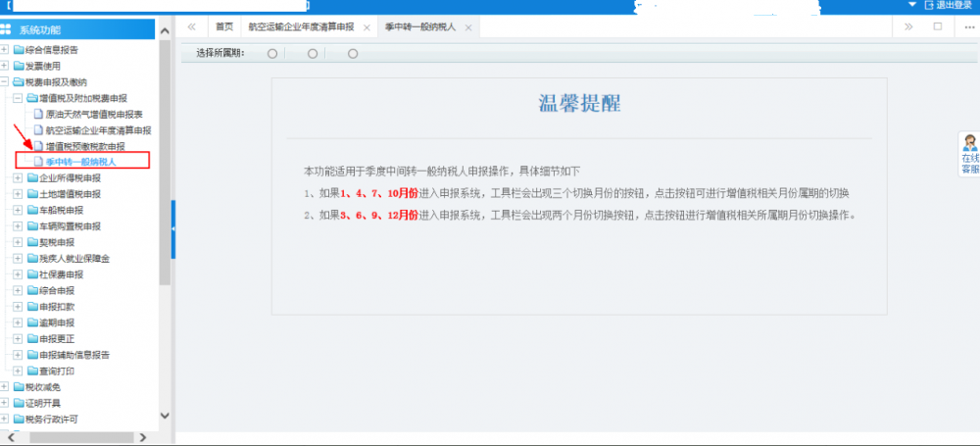Expand the 证明开具 node

[4, 403]
